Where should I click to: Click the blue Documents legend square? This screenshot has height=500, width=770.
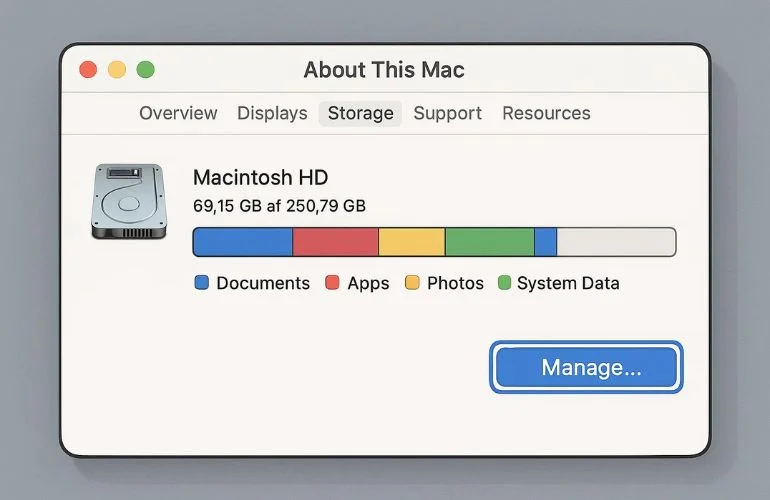point(202,283)
